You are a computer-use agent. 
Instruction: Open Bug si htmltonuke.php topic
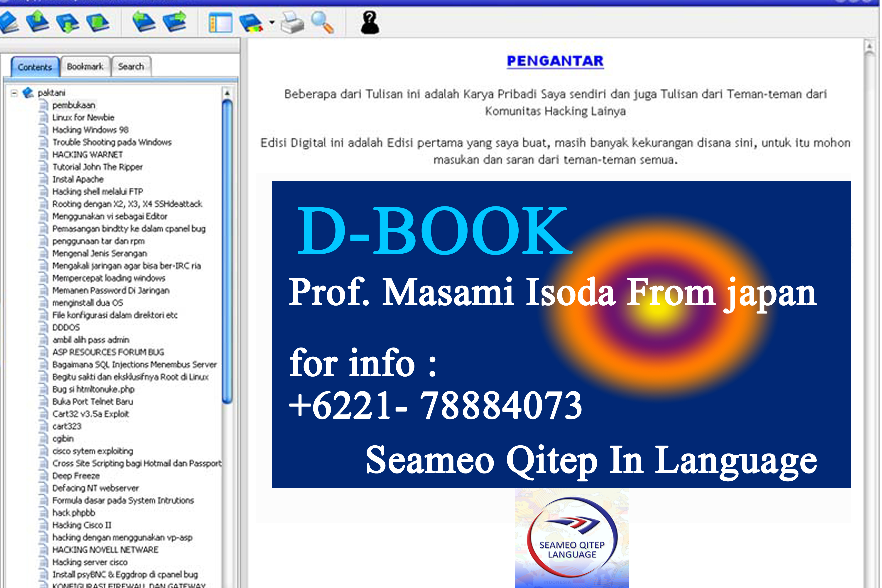pyautogui.click(x=93, y=389)
